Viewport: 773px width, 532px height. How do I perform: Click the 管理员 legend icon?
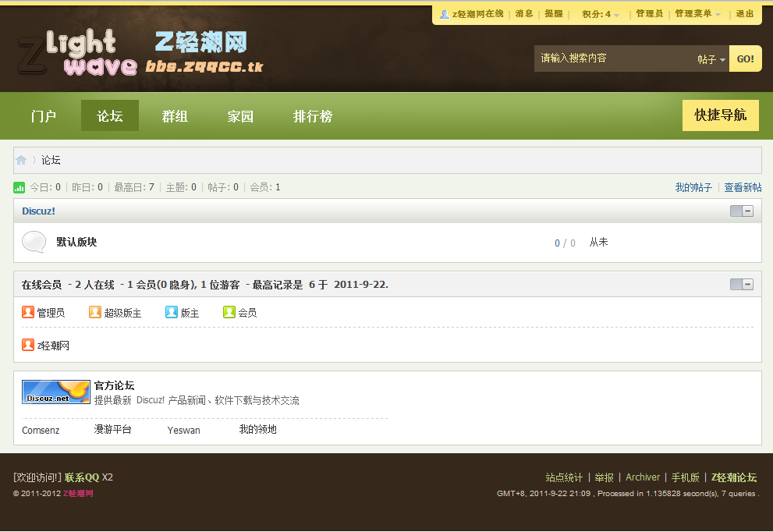(x=28, y=312)
